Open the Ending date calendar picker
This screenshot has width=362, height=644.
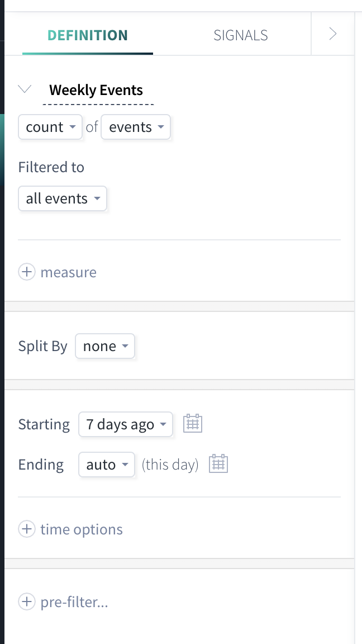tap(218, 464)
